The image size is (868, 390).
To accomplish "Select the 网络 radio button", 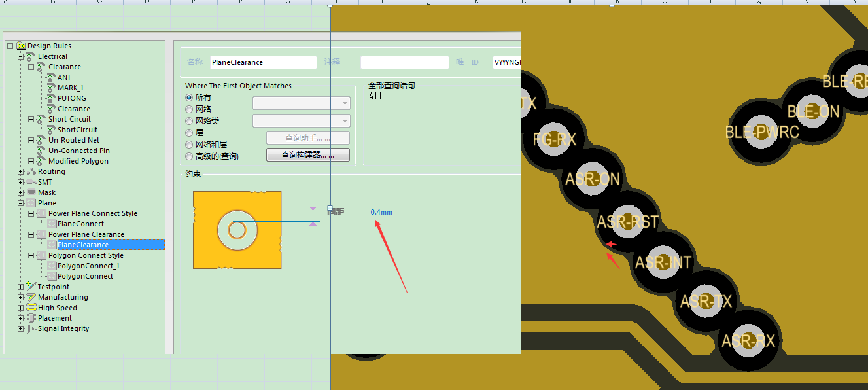I will click(x=189, y=109).
